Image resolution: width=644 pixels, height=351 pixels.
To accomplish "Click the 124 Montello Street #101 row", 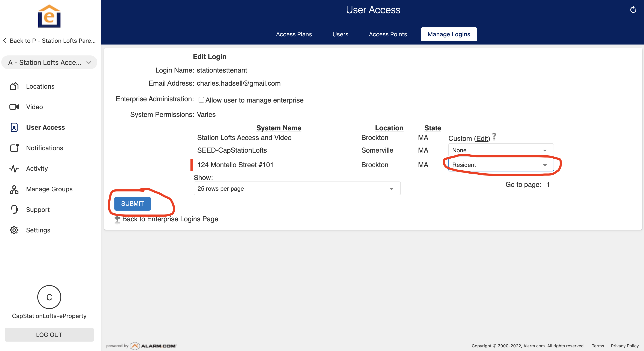I will click(x=235, y=165).
